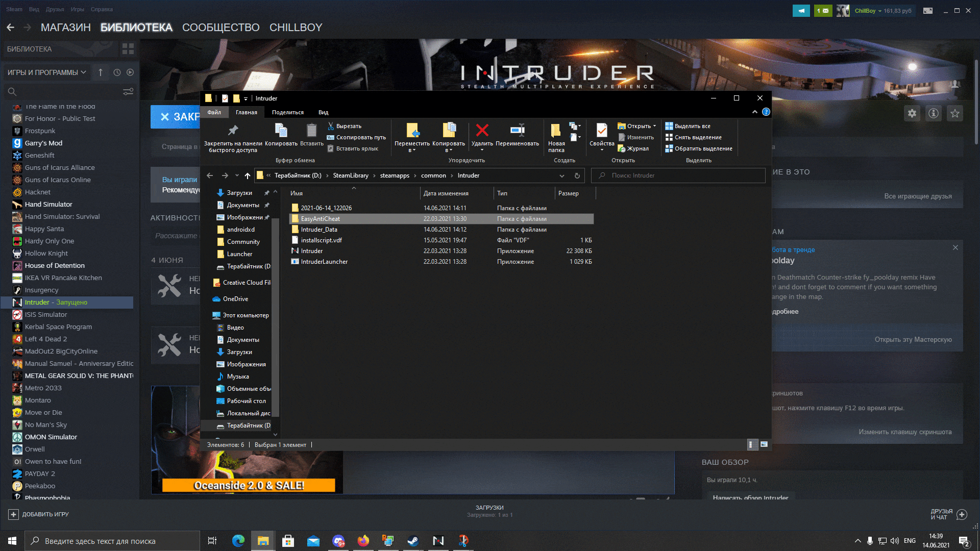
Task: Click the refresh icon in the address bar
Action: [x=577, y=175]
